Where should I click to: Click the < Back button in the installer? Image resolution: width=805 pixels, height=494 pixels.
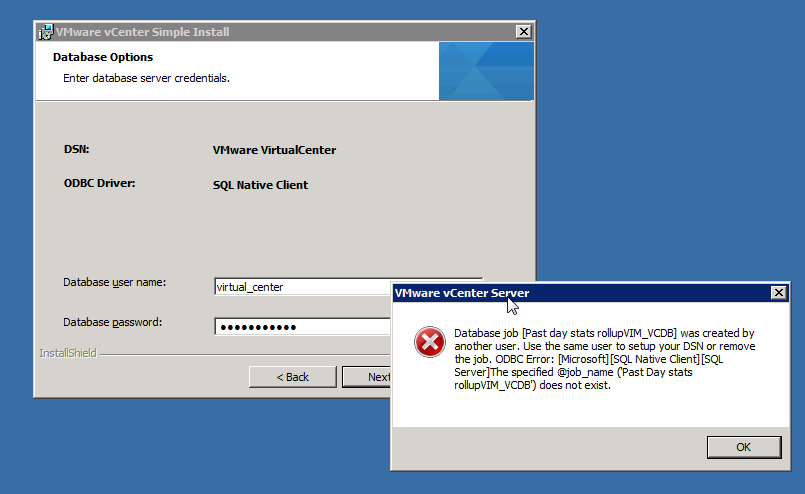tap(293, 377)
